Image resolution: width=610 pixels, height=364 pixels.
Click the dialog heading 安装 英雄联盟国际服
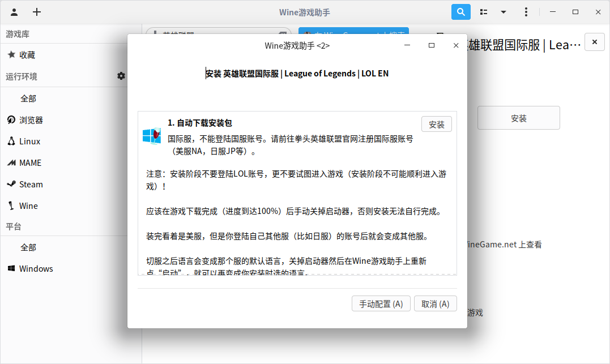pyautogui.click(x=297, y=74)
